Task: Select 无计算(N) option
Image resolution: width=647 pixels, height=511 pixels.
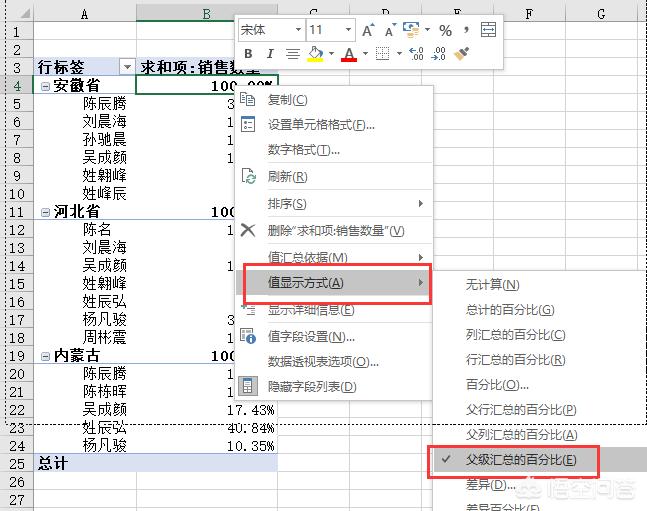Action: pyautogui.click(x=538, y=285)
